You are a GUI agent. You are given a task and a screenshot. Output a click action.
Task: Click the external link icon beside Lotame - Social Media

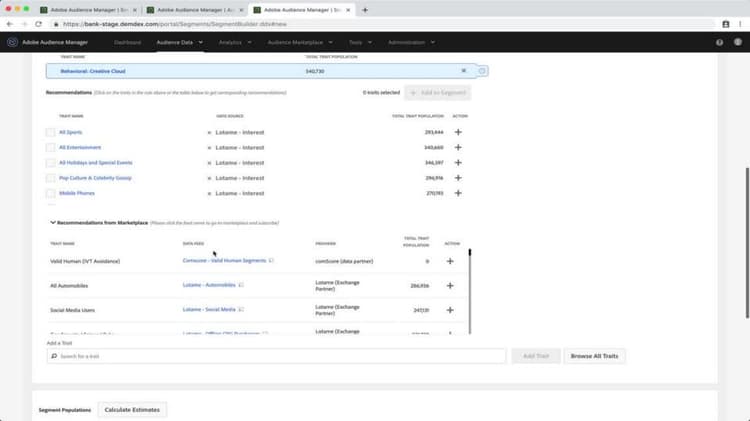241,310
